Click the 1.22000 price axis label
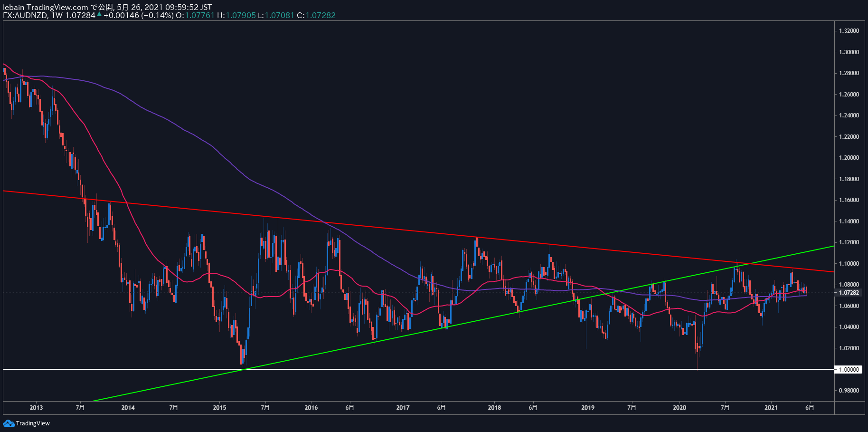The width and height of the screenshot is (868, 432). click(x=849, y=136)
